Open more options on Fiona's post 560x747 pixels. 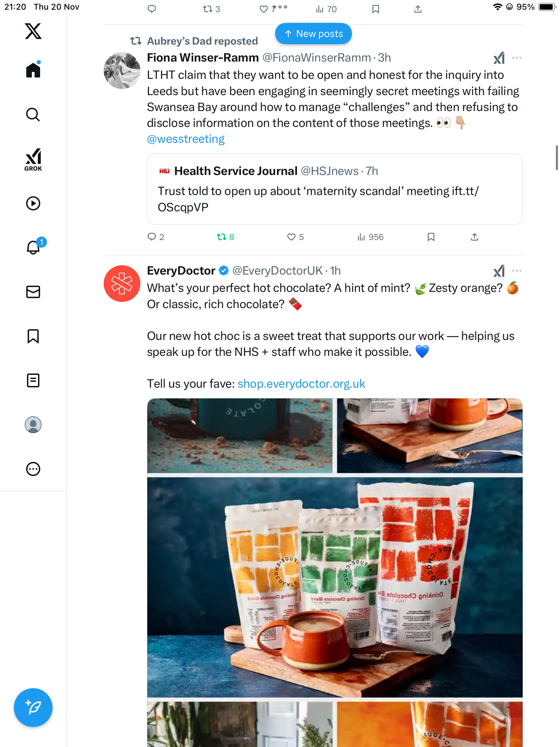517,58
